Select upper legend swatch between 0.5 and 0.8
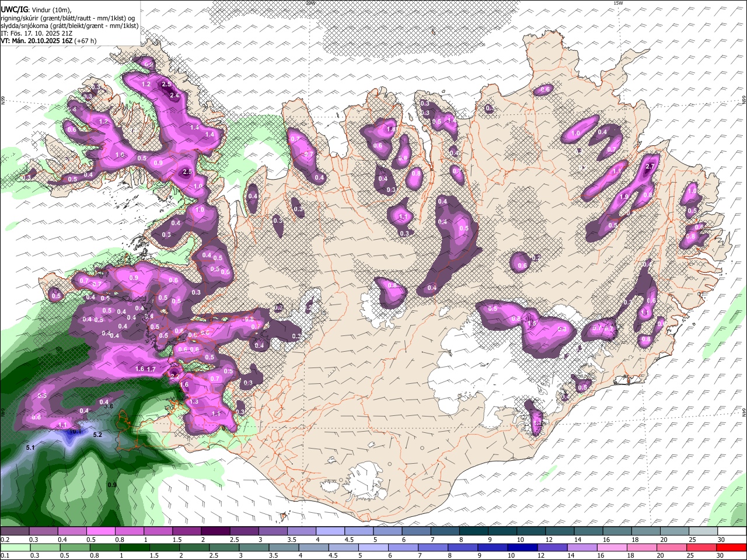Image resolution: width=747 pixels, height=560 pixels. pos(100,531)
